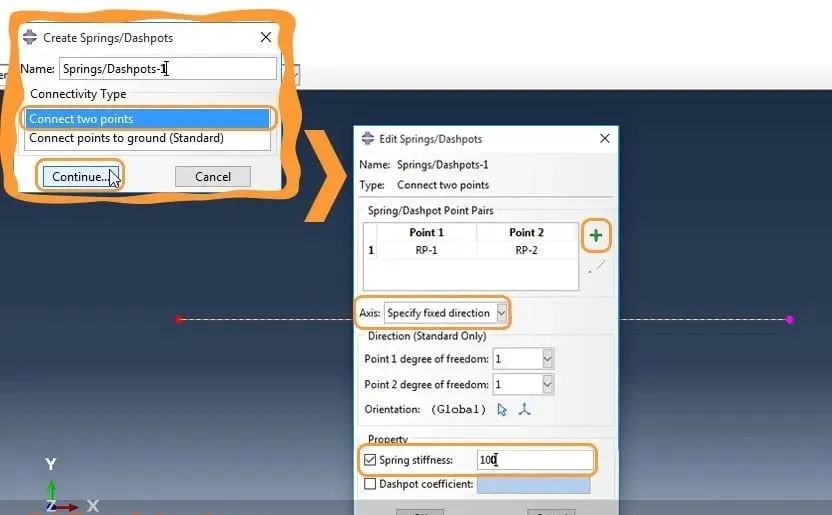This screenshot has height=515, width=832.
Task: Click the Spring stiffness value field
Action: [535, 460]
